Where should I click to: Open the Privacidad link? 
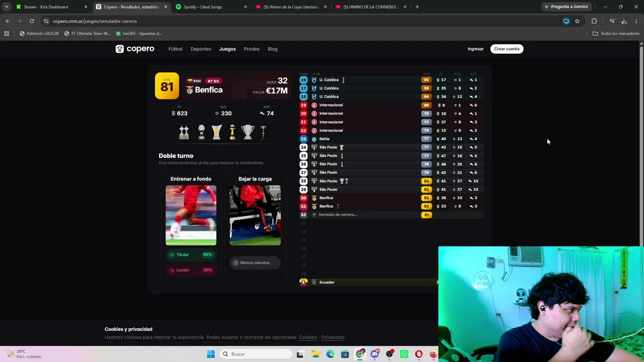(333, 337)
